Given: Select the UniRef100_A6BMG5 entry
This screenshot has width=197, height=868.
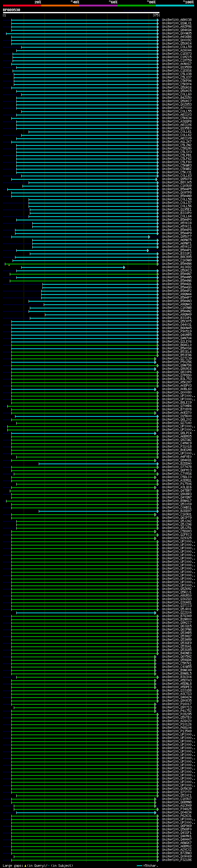Looking at the screenshot, I should [177, 436].
